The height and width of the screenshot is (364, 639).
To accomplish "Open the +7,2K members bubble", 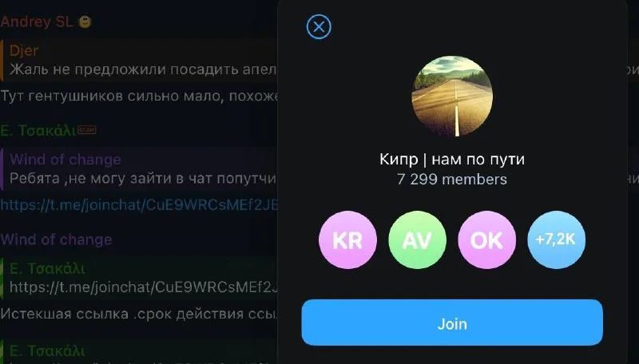I will pyautogui.click(x=556, y=239).
